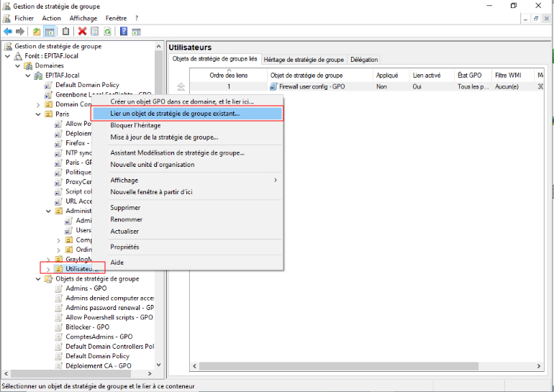Open the blue Help question mark icon
The image size is (554, 392).
(x=124, y=32)
